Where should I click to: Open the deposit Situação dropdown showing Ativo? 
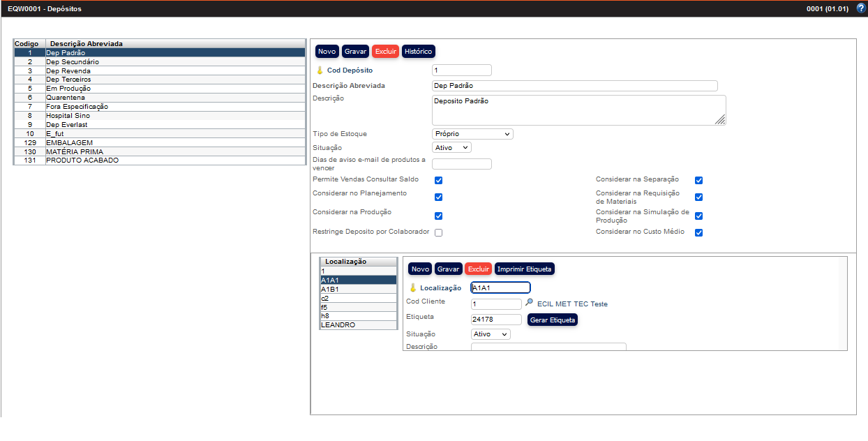451,147
